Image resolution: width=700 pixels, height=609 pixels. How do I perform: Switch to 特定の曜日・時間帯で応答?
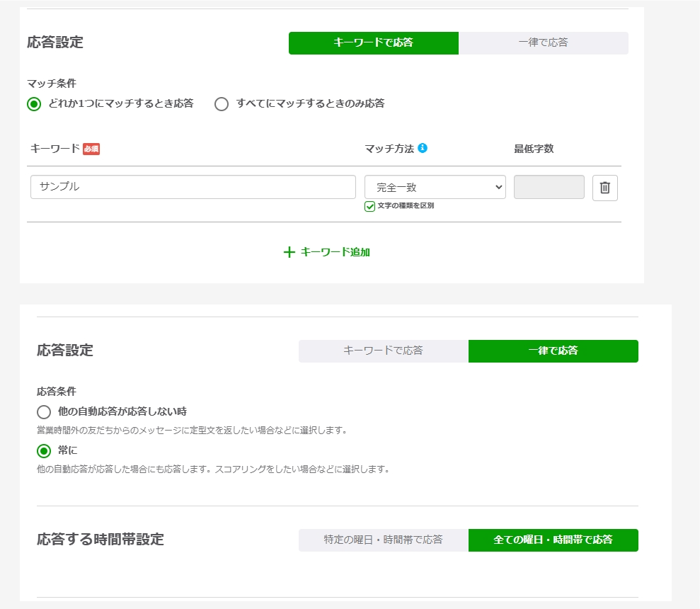click(x=383, y=540)
